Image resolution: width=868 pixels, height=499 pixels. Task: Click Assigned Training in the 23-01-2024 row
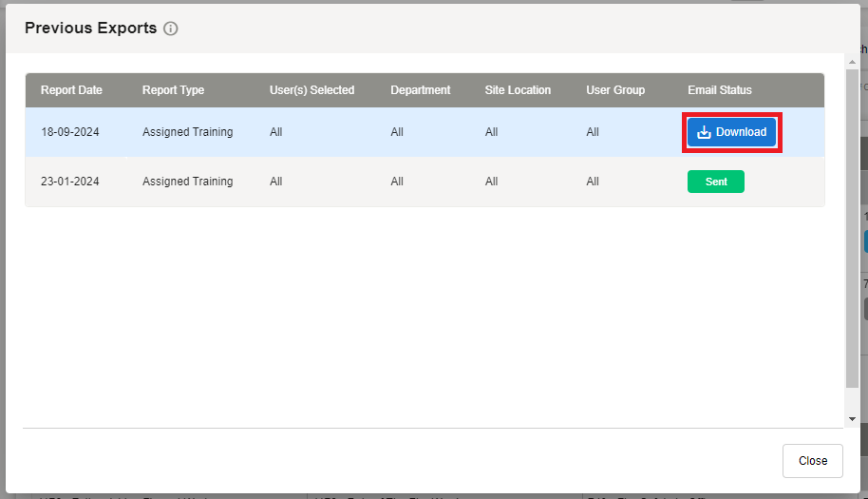point(187,182)
